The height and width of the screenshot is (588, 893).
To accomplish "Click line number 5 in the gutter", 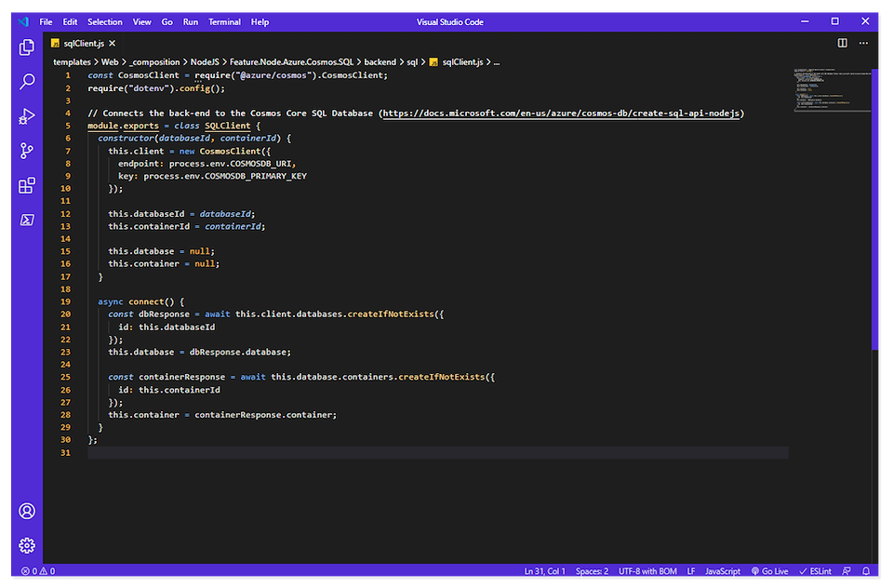I will click(68, 126).
